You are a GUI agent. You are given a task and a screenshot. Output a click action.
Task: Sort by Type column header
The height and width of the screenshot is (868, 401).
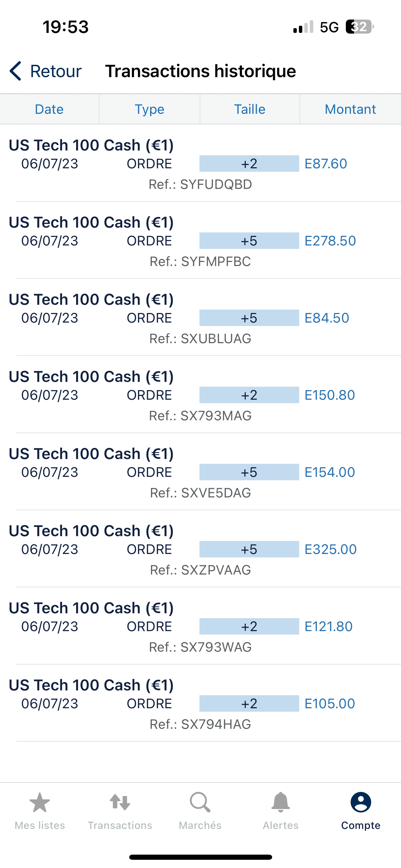coord(149,109)
